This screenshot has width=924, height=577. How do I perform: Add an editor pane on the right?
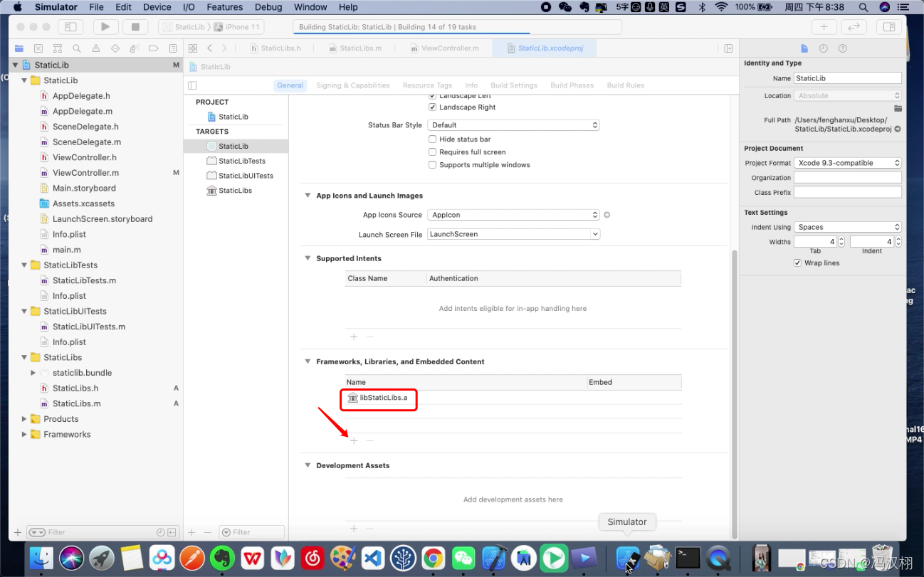click(728, 48)
